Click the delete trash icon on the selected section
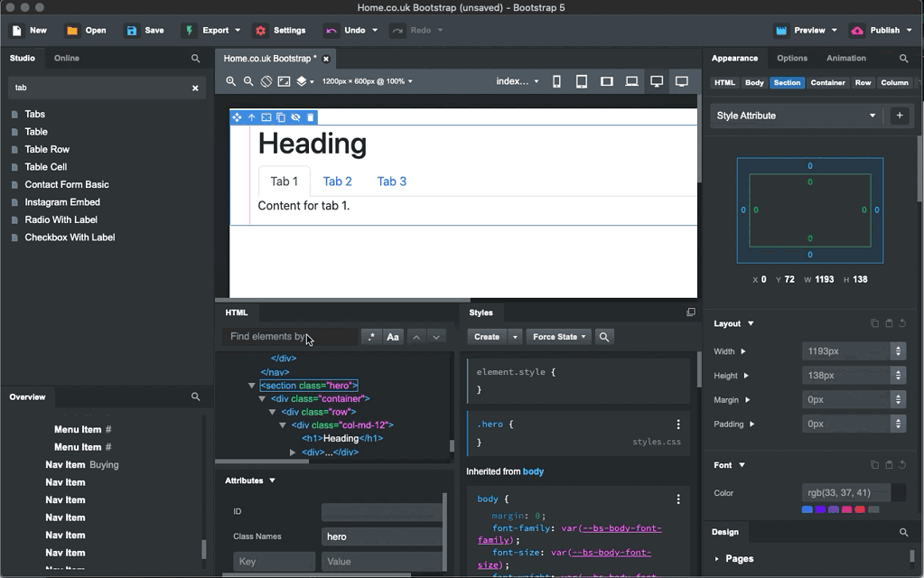Viewport: 924px width, 578px height. point(311,117)
